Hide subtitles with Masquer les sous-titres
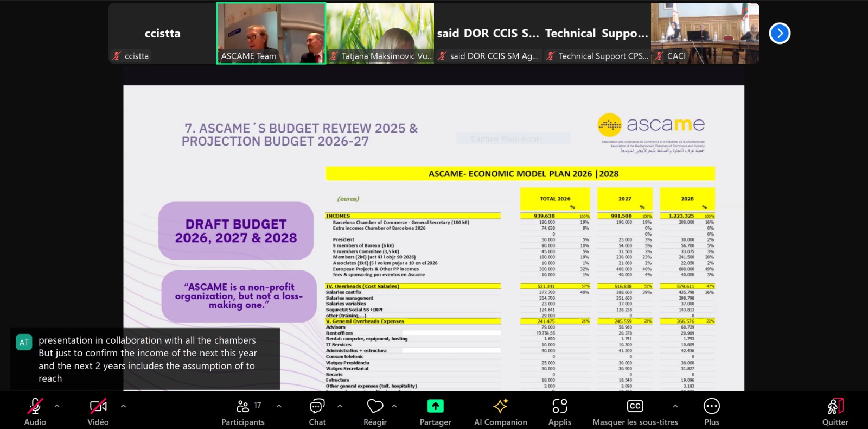This screenshot has height=429, width=868. [635, 412]
